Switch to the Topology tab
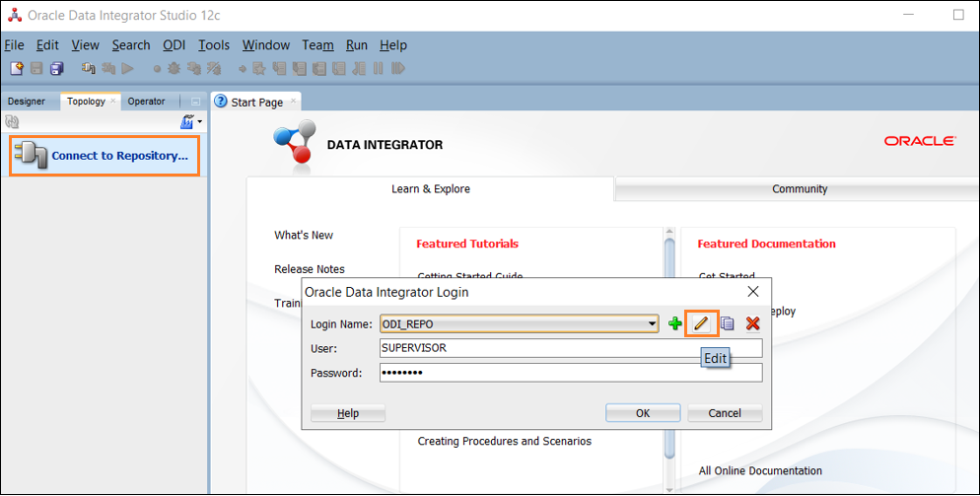The height and width of the screenshot is (496, 980). [86, 101]
